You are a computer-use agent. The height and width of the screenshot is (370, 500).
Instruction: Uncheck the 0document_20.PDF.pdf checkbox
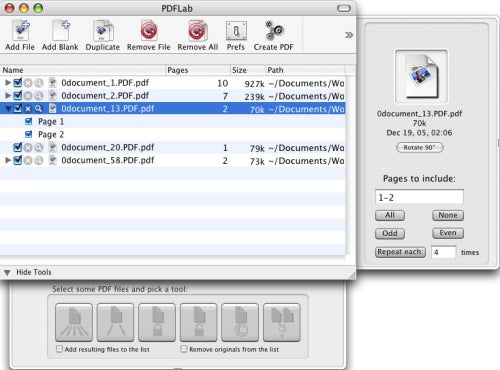[x=18, y=147]
